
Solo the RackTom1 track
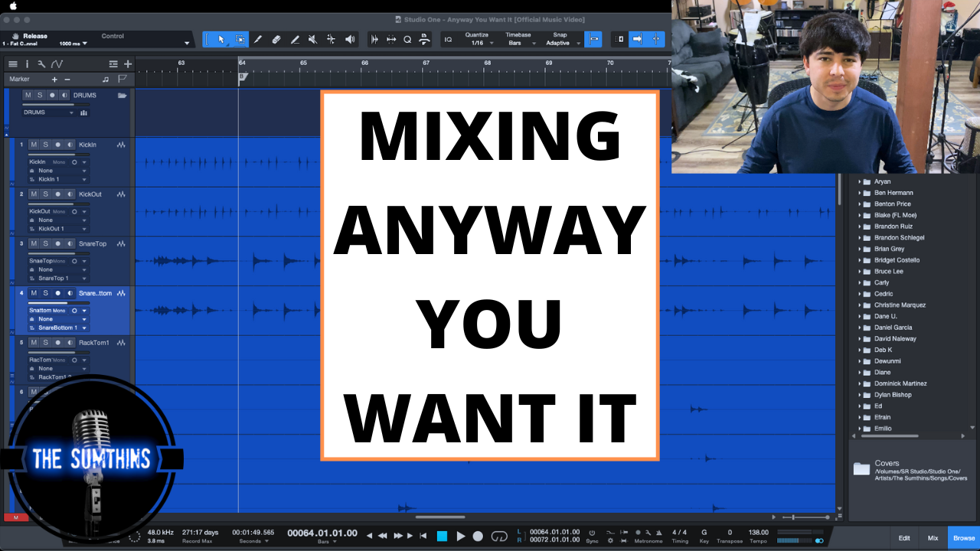pos(45,342)
